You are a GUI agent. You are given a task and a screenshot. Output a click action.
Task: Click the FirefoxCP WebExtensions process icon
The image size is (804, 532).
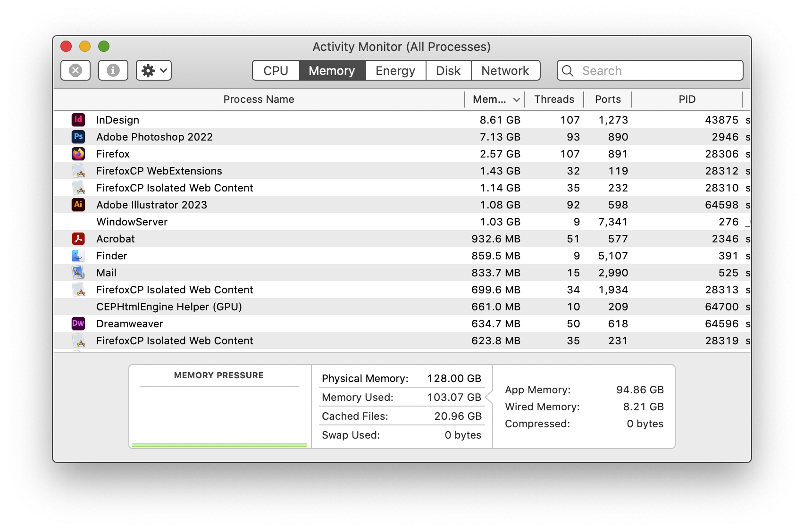[x=78, y=171]
